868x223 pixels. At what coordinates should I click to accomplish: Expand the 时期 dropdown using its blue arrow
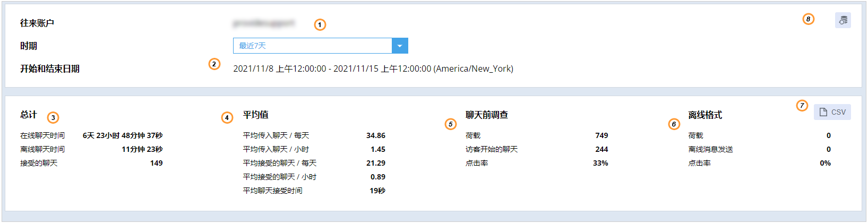point(400,46)
